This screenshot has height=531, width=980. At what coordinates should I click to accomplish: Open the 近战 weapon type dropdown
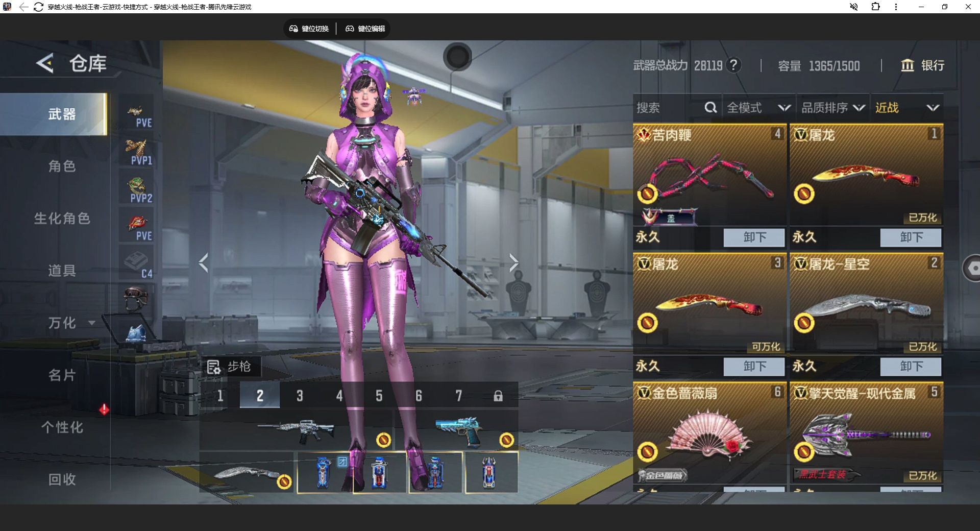pos(907,108)
